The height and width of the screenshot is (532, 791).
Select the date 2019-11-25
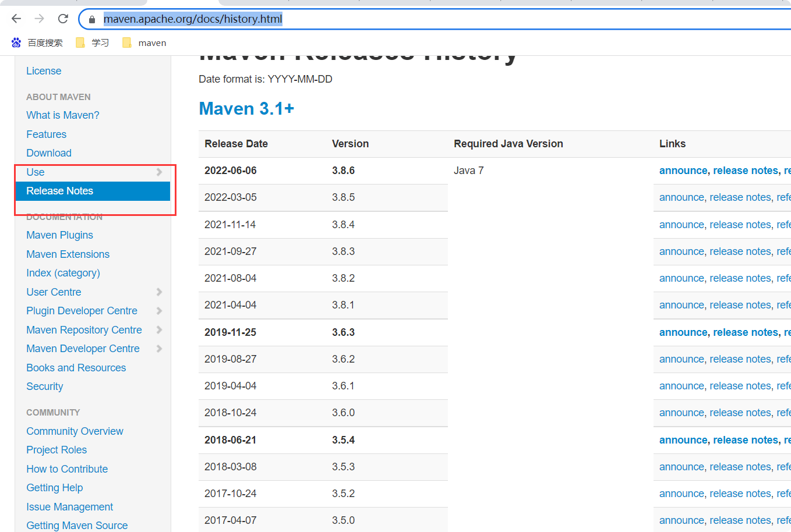(x=231, y=332)
